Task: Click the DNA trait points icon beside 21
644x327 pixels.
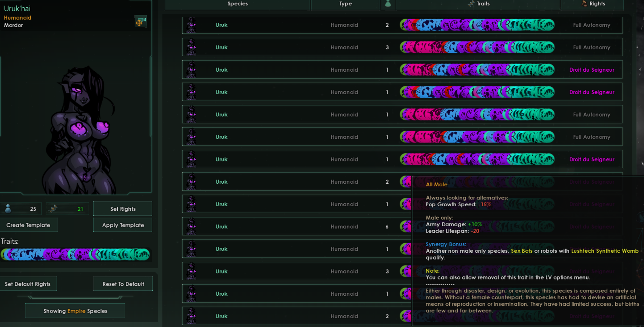Action: [x=53, y=209]
